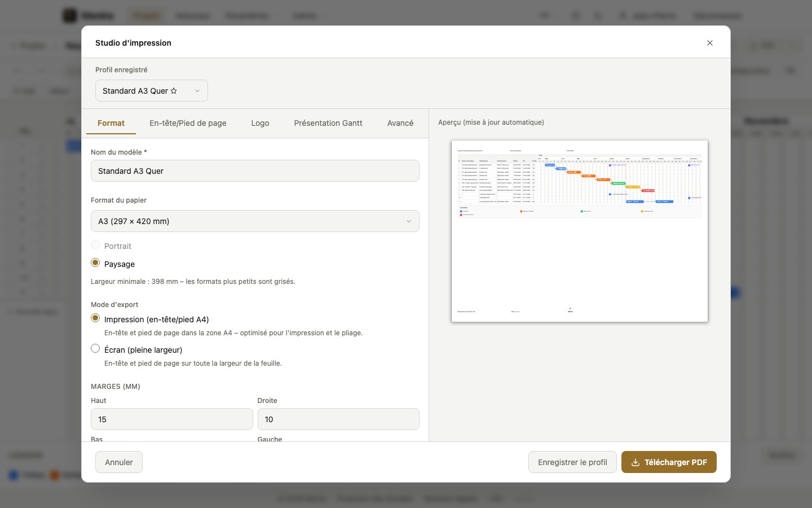Click the Télécharger PDF button
The image size is (812, 508).
click(x=669, y=462)
